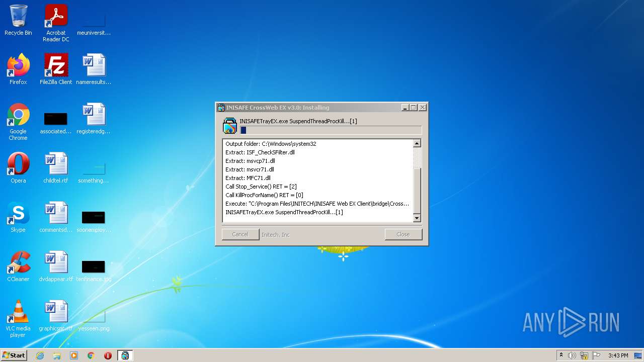Open graphicsnc.rtf document
The image size is (644, 362).
click(56, 316)
